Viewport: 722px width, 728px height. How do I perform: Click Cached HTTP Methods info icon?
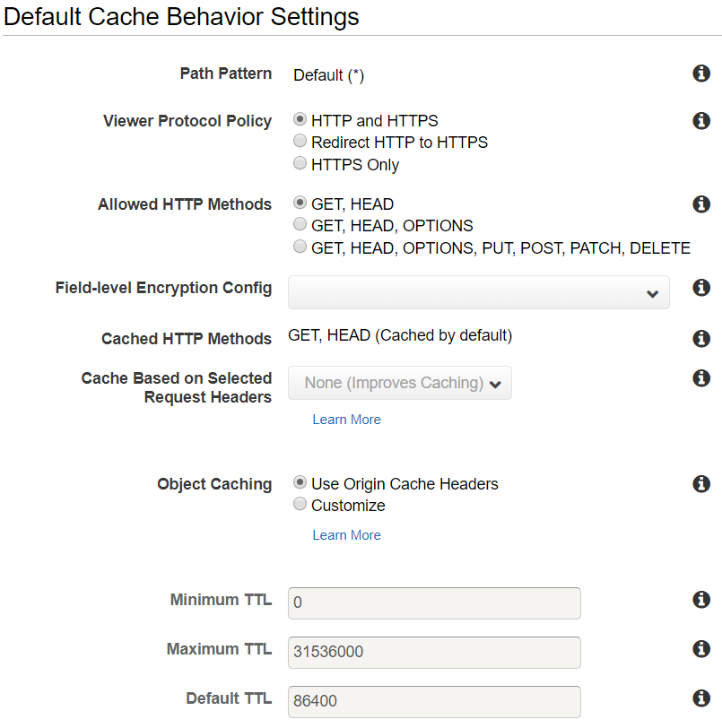coord(702,339)
